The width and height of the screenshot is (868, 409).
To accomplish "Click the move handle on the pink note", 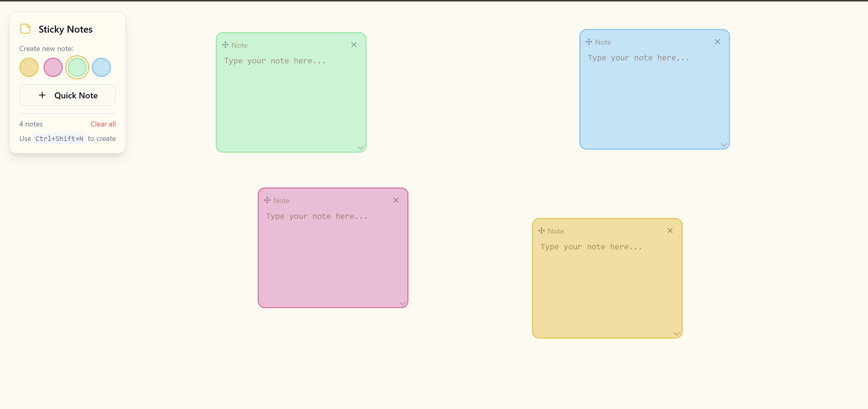I will point(267,200).
